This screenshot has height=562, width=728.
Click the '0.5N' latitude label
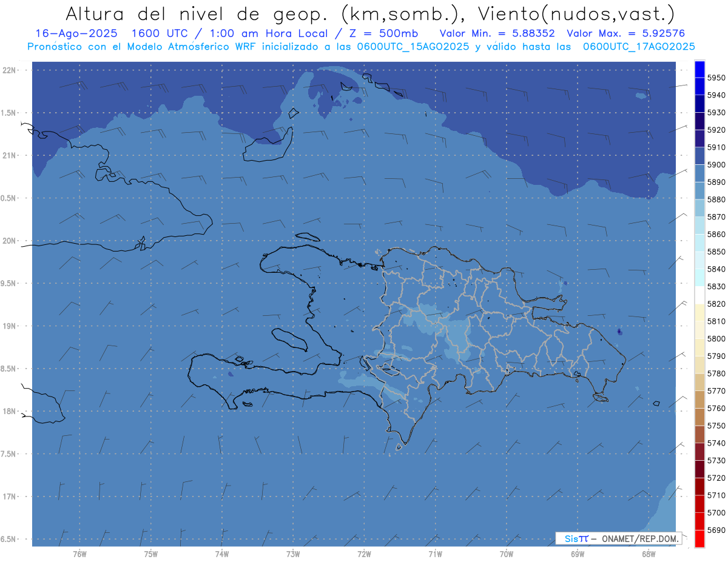[x=9, y=198]
